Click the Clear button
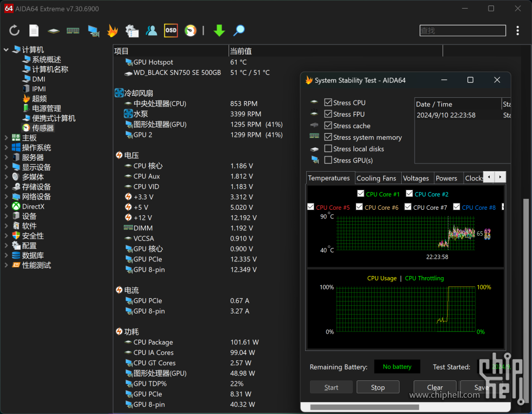This screenshot has width=532, height=414. 435,387
